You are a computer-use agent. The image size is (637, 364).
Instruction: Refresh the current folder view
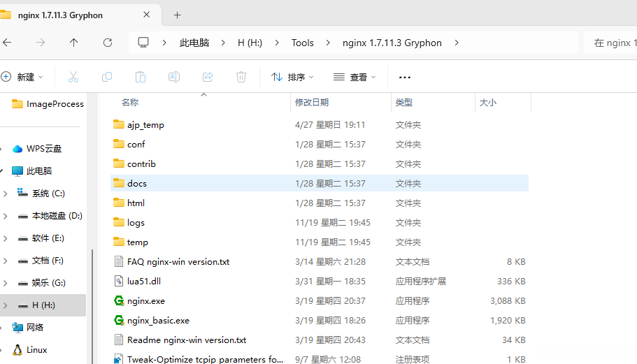[x=107, y=43]
